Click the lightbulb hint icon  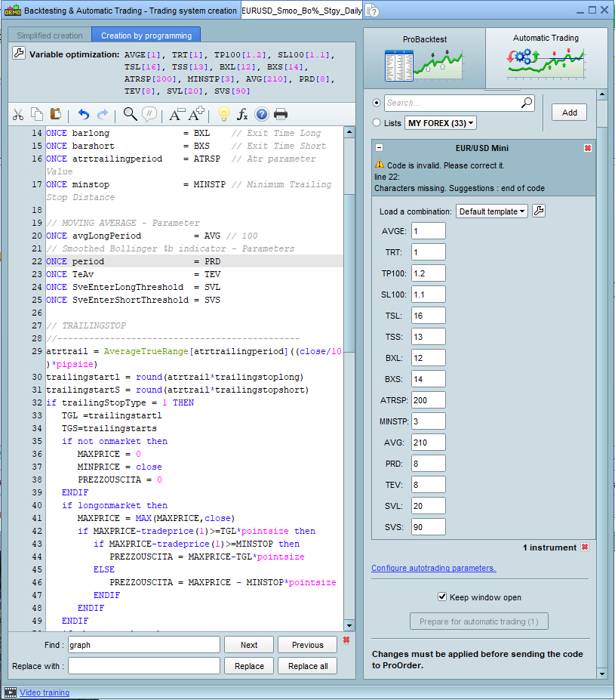coord(223,114)
